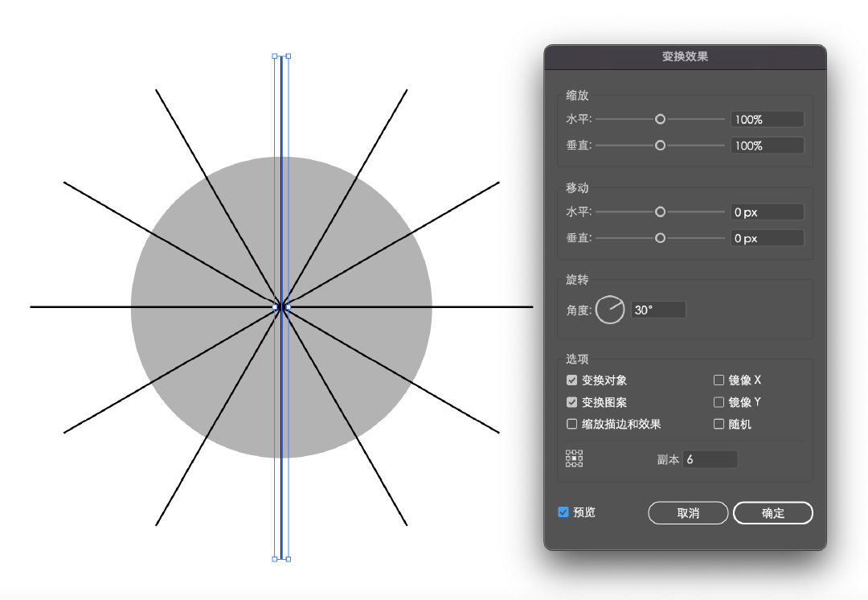868x600 pixels.
Task: Enable the 镜像 X checkbox
Action: coord(719,380)
